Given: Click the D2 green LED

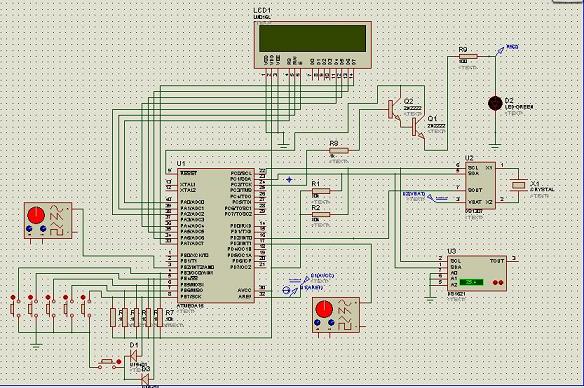Looking at the screenshot, I should pos(495,103).
